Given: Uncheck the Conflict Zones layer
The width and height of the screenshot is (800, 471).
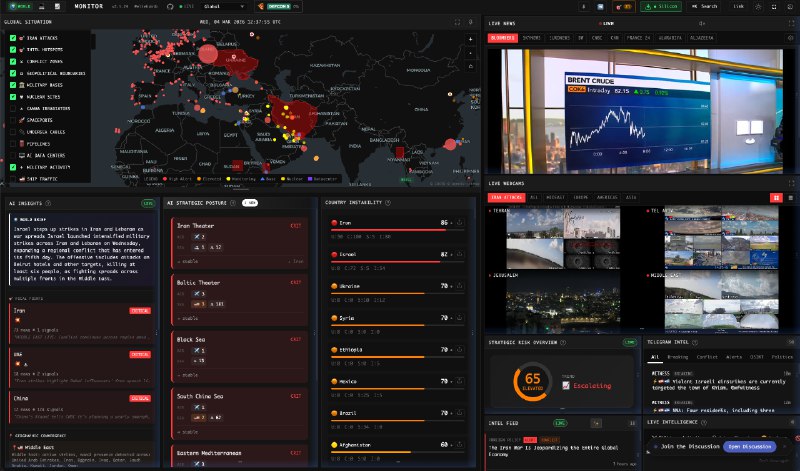Looking at the screenshot, I should 13,61.
